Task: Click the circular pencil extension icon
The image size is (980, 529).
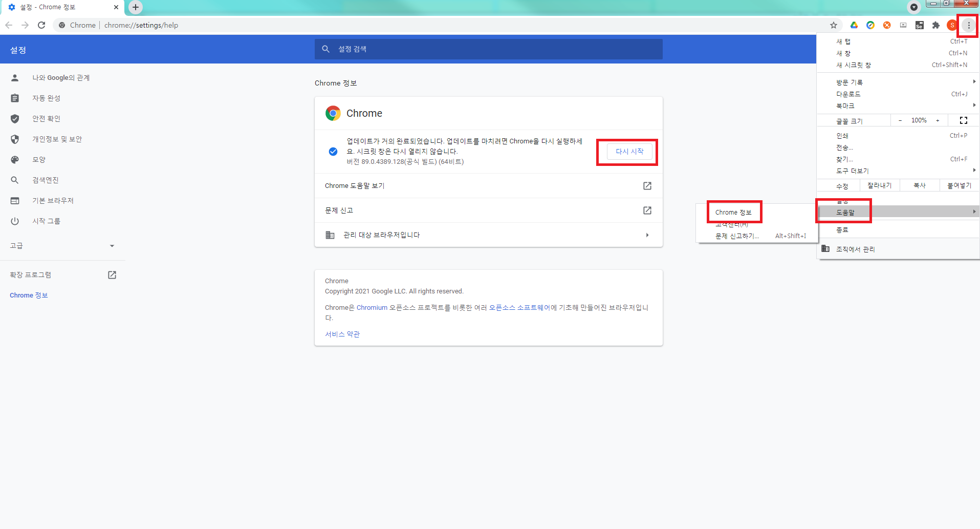Action: (x=870, y=25)
